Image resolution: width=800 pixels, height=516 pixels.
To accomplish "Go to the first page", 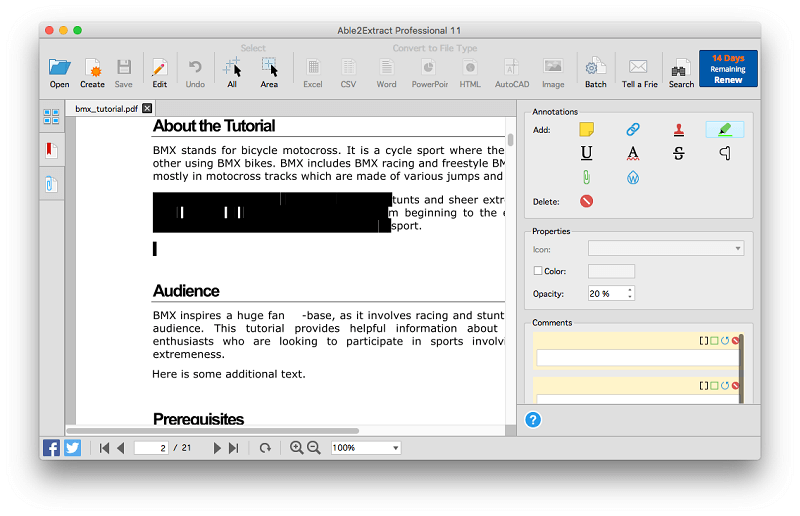I will (x=105, y=448).
